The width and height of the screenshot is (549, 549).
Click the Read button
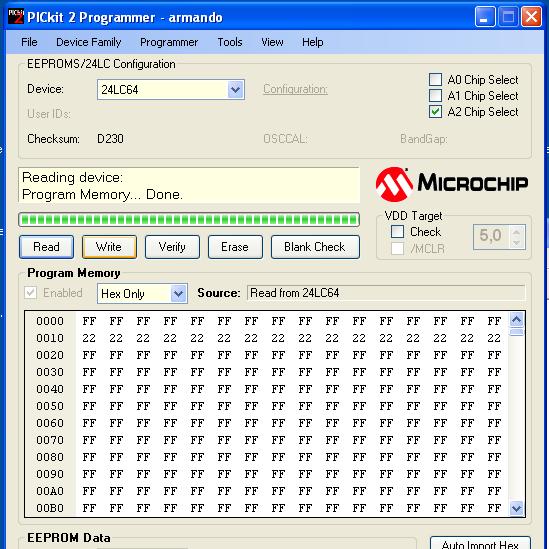46,247
